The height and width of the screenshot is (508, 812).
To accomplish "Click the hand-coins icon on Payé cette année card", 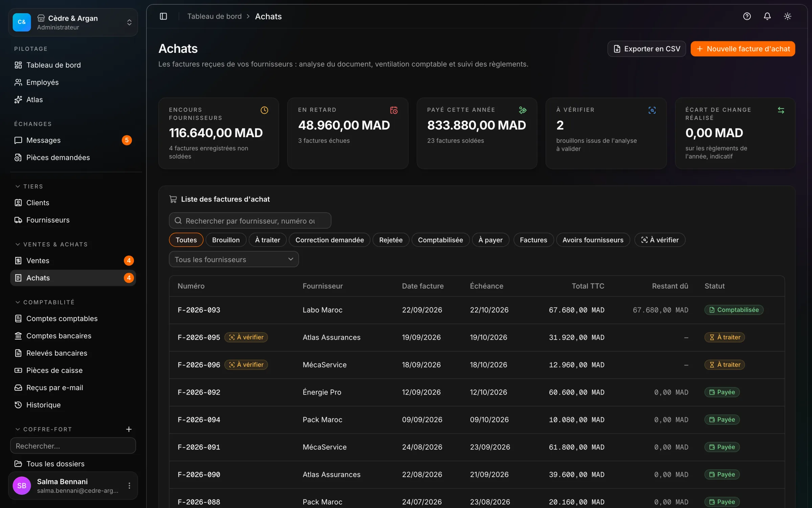I will coord(522,110).
